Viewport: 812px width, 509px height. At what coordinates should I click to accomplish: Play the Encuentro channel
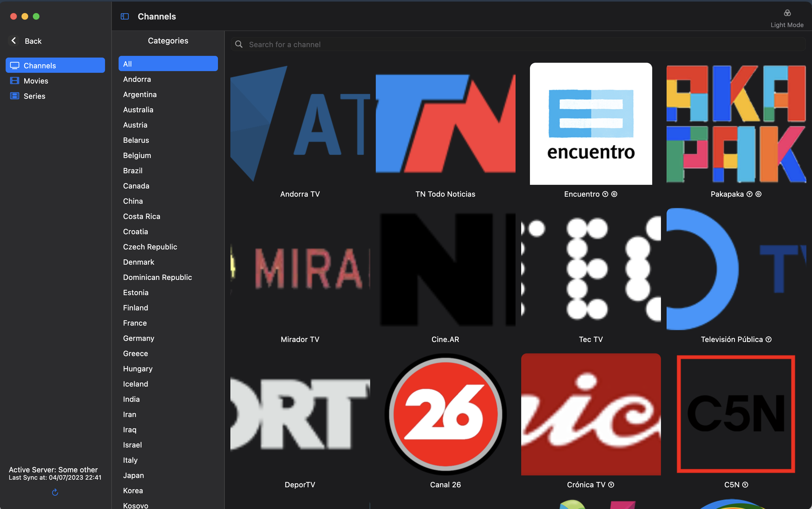pos(591,124)
